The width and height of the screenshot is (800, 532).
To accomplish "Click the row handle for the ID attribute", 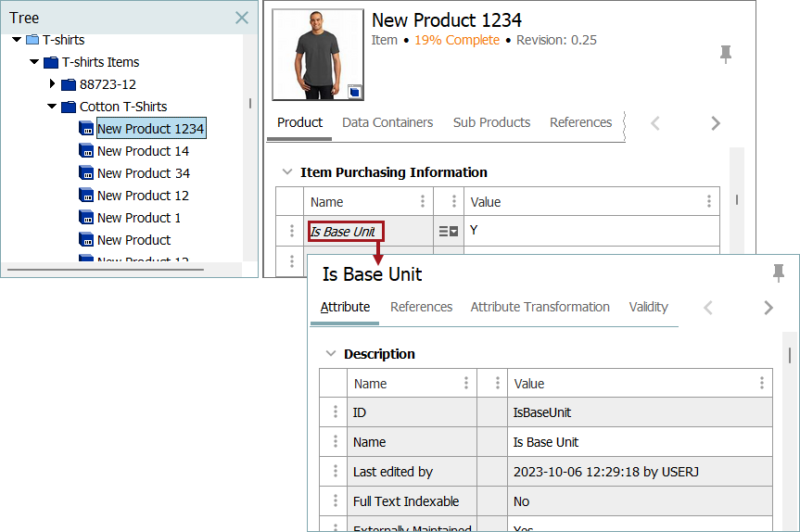I will pos(335,413).
